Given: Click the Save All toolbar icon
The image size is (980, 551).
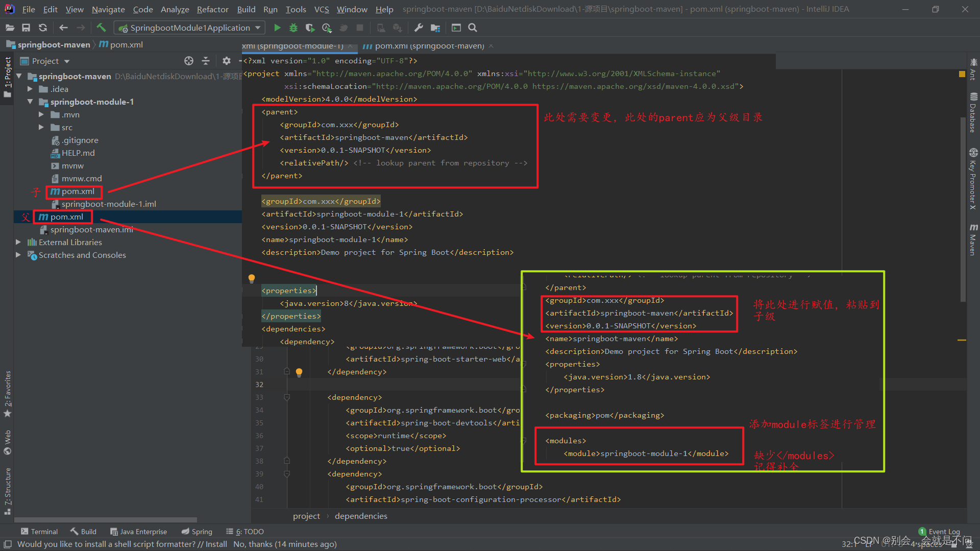Looking at the screenshot, I should click(26, 28).
